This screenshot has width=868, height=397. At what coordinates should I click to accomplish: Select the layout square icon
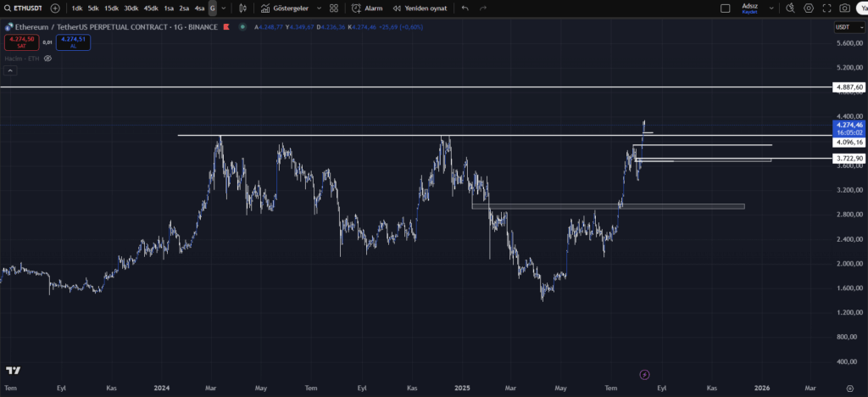[x=725, y=8]
